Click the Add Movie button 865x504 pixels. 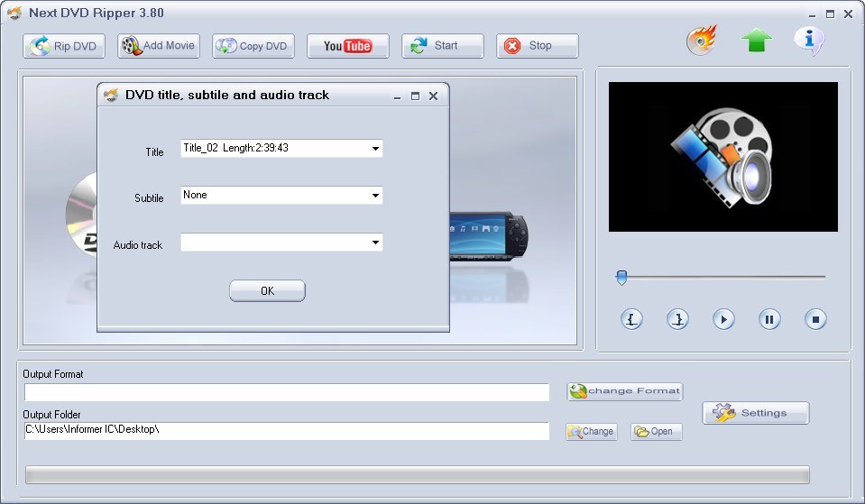pos(158,46)
